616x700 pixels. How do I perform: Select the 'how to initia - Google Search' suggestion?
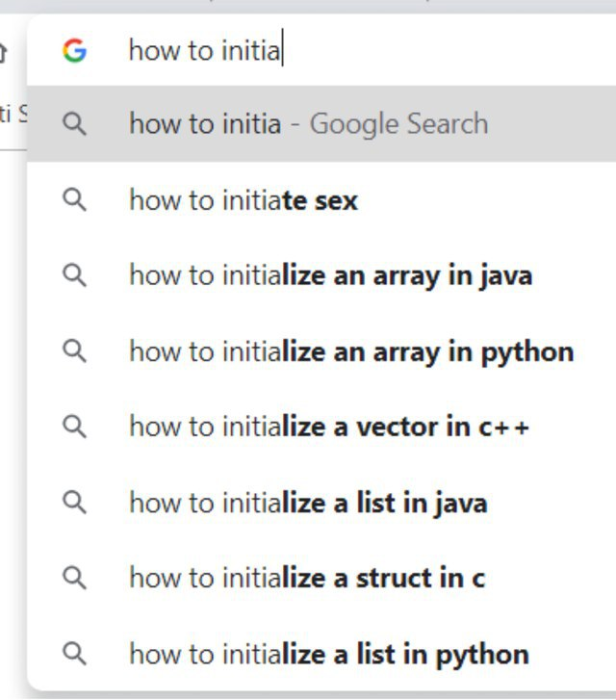[308, 124]
